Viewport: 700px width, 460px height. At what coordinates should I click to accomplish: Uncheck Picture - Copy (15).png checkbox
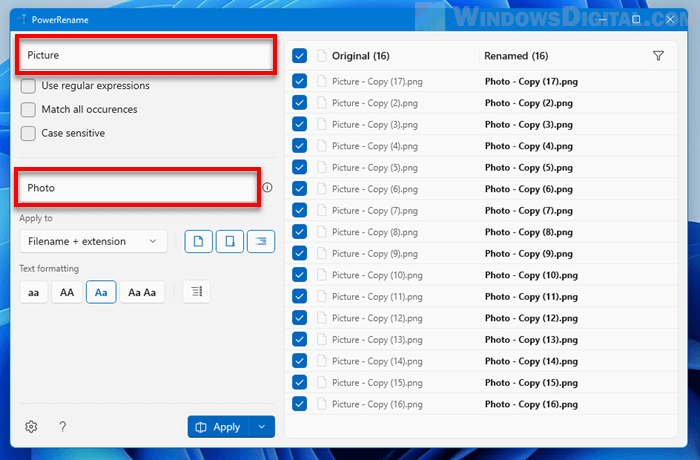(x=300, y=382)
